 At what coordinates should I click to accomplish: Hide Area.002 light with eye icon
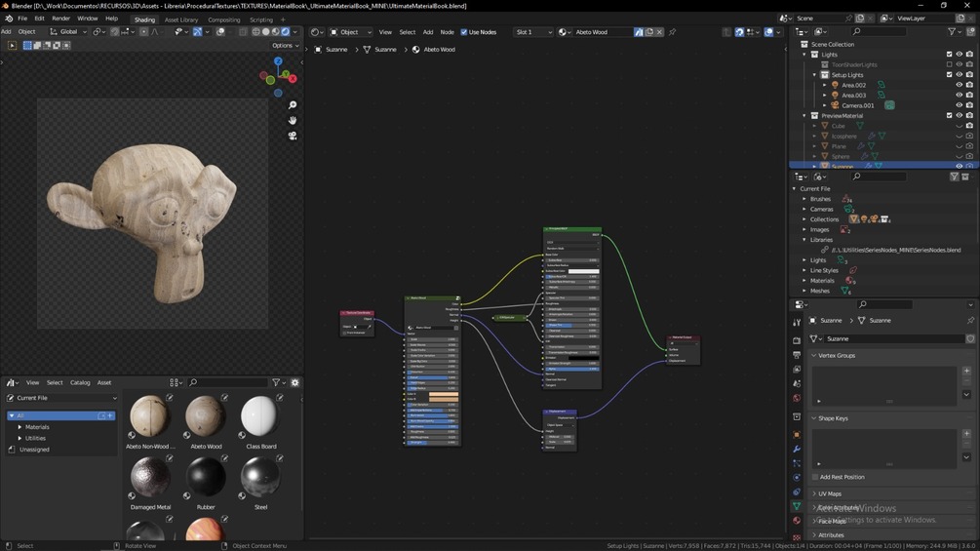(x=959, y=85)
